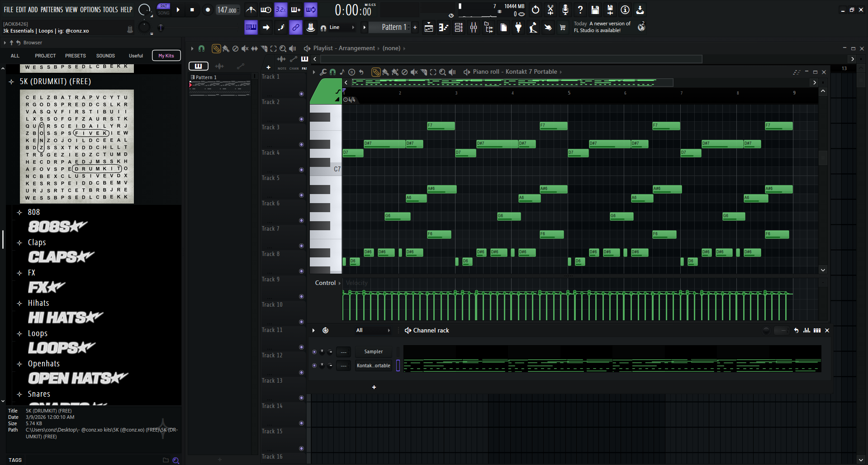
Task: Open the graph editor in Channel rack
Action: pos(806,331)
